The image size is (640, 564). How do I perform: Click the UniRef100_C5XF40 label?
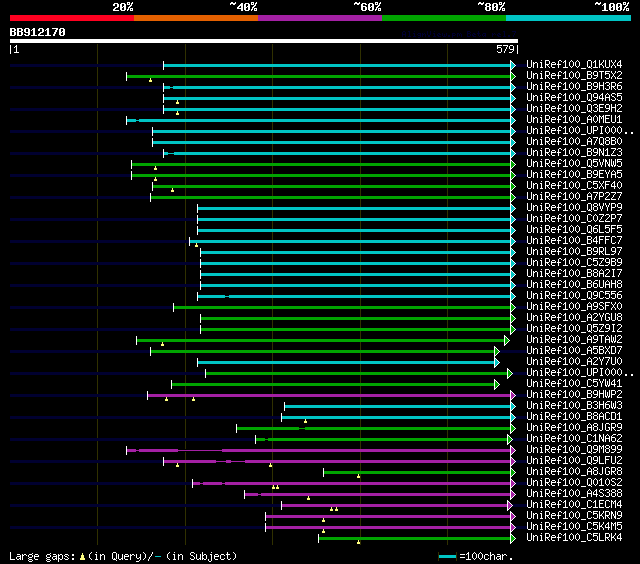[574, 186]
